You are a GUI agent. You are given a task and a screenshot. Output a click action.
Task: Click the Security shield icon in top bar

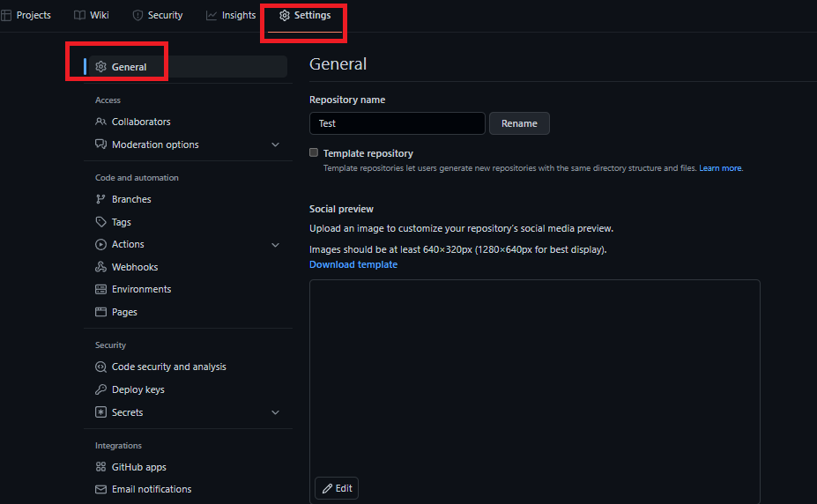point(137,16)
